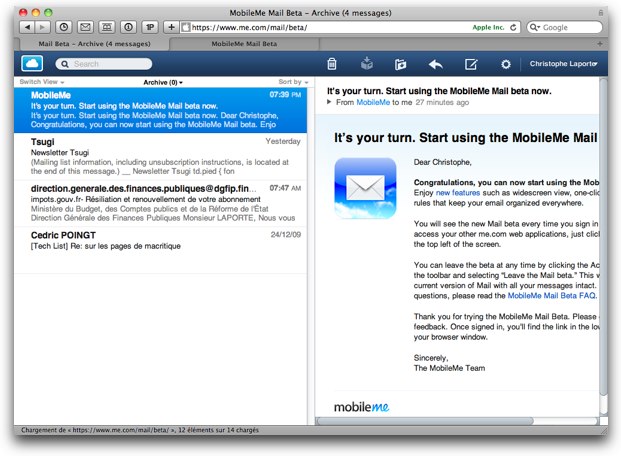Click the Yesterday date on Tsugi message
Image resolution: width=621 pixels, height=456 pixels.
[x=283, y=141]
